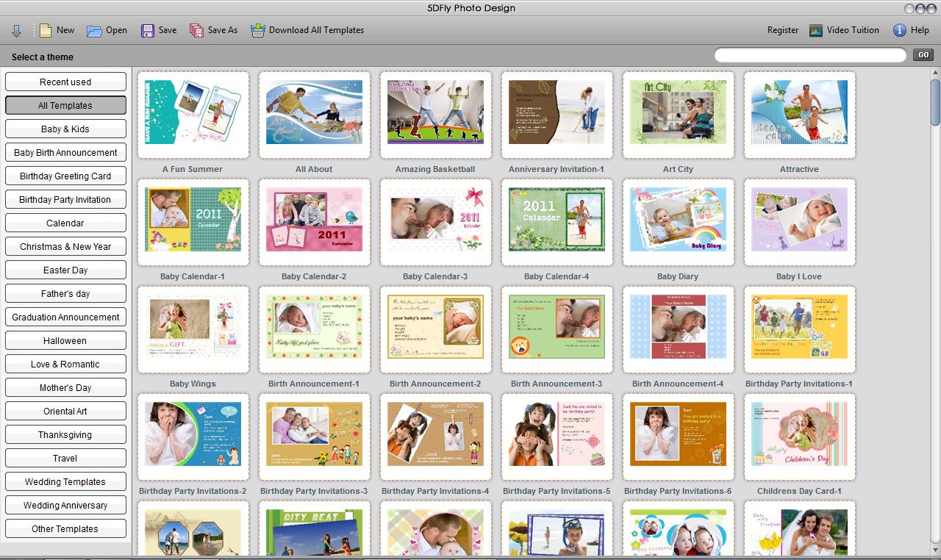Show Christmas & New Year templates
This screenshot has width=941, height=560.
(x=65, y=247)
